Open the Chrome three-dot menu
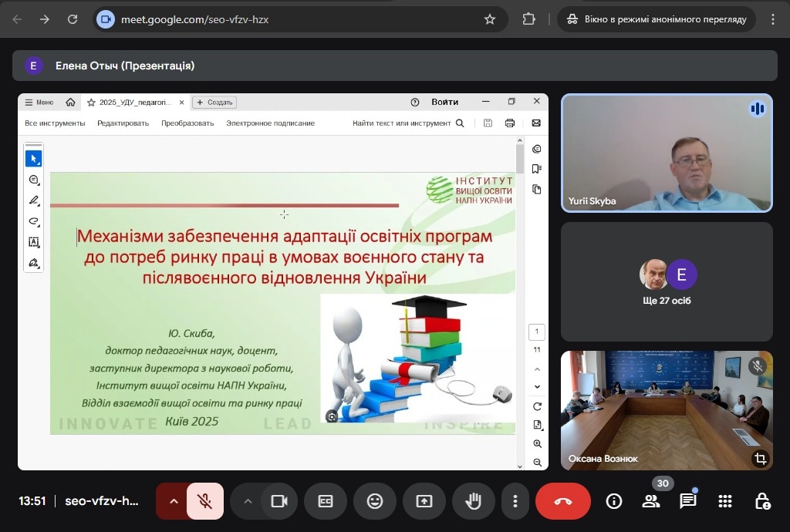The height and width of the screenshot is (532, 790). point(772,19)
